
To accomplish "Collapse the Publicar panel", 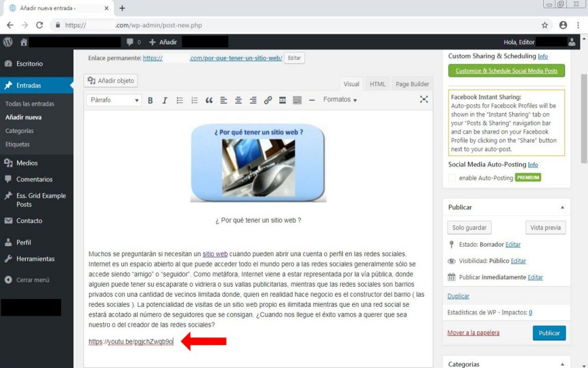I will click(x=562, y=207).
